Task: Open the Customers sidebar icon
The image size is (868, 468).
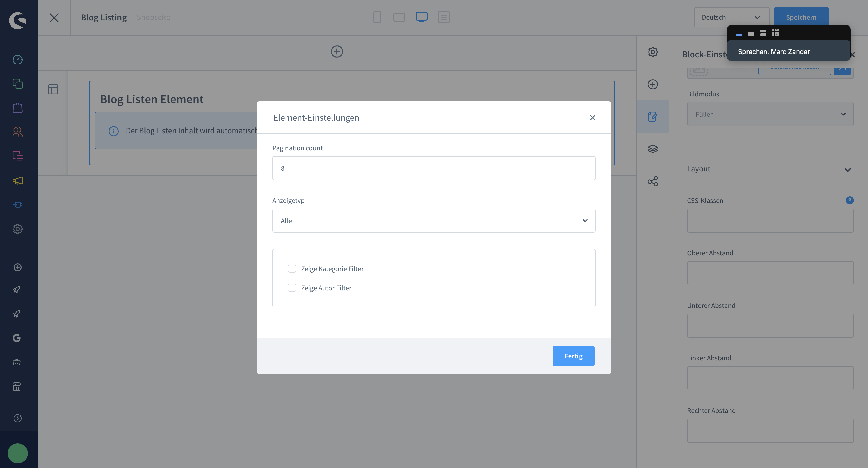Action: pos(17,132)
